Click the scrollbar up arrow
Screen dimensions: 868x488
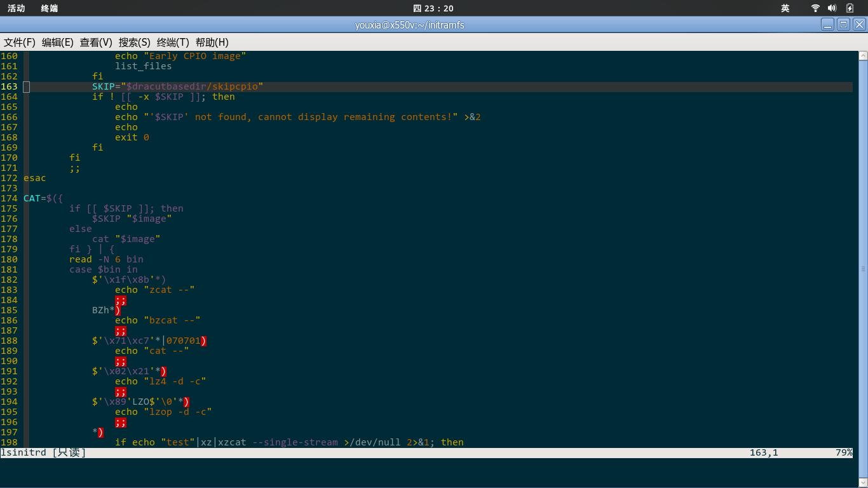[x=863, y=56]
